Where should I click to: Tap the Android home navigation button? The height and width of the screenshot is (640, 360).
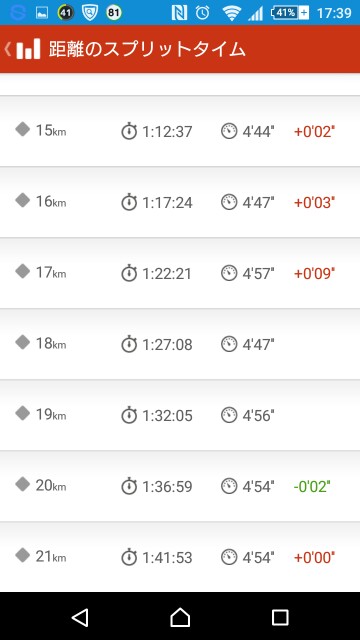[x=180, y=617]
